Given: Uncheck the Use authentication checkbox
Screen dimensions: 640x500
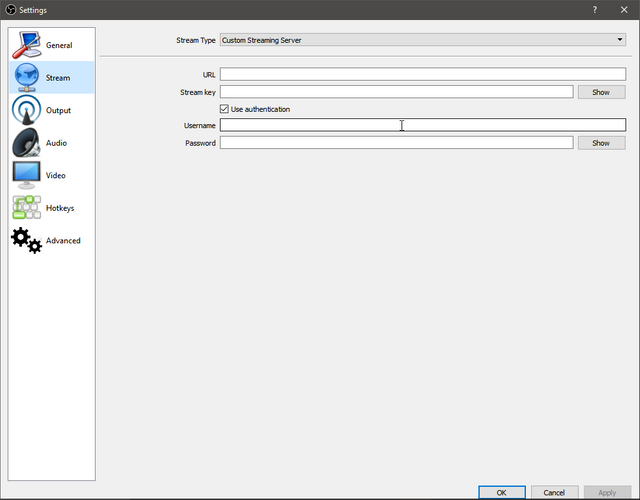Looking at the screenshot, I should coord(224,109).
